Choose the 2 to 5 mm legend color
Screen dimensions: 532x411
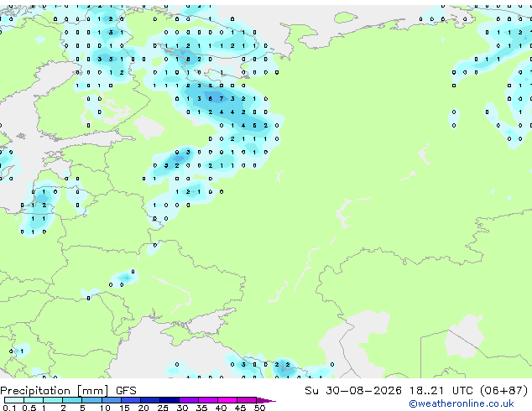click(72, 400)
